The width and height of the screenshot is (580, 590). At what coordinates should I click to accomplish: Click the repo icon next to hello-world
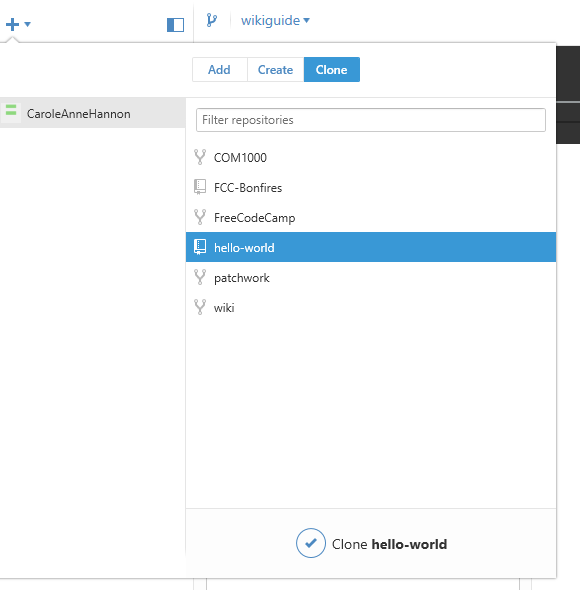200,247
